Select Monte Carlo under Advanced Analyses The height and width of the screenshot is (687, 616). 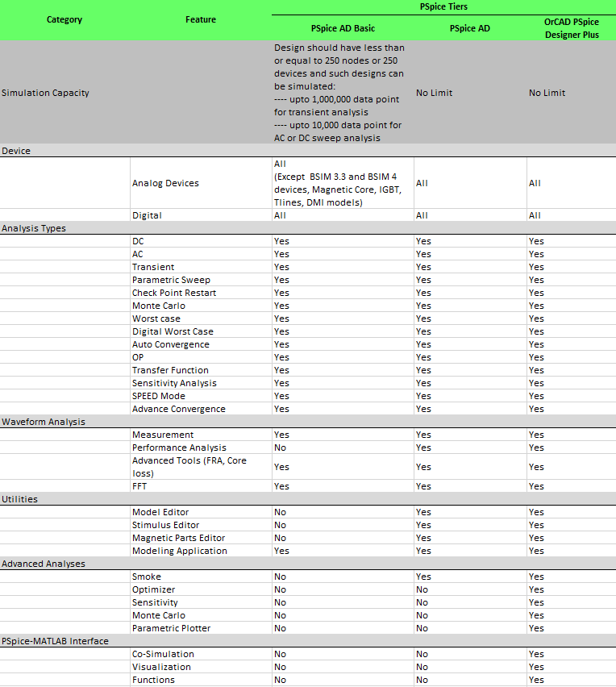coord(201,615)
